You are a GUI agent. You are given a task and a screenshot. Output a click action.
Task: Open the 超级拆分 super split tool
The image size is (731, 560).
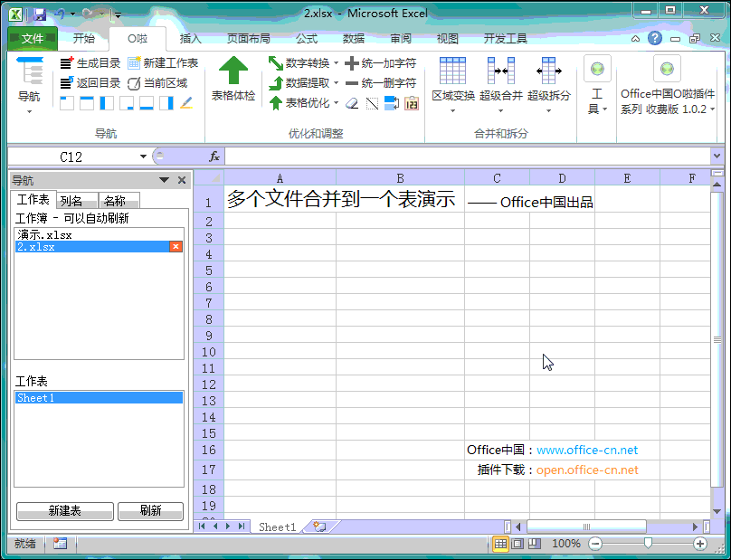coord(549,85)
